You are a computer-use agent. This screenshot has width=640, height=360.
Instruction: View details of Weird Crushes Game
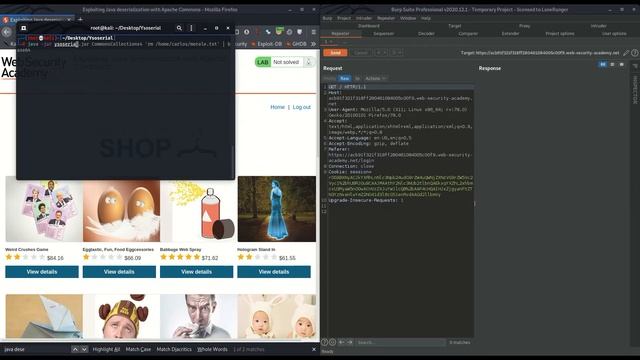42,272
